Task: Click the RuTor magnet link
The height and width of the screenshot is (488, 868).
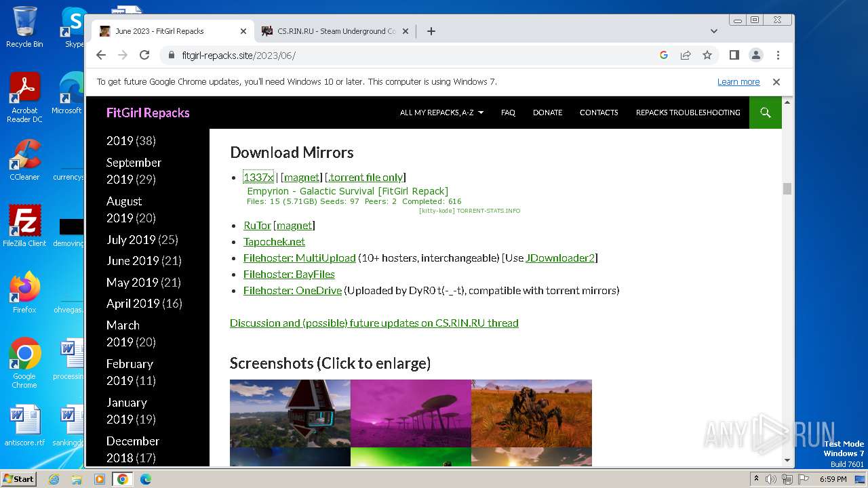Action: (x=294, y=225)
